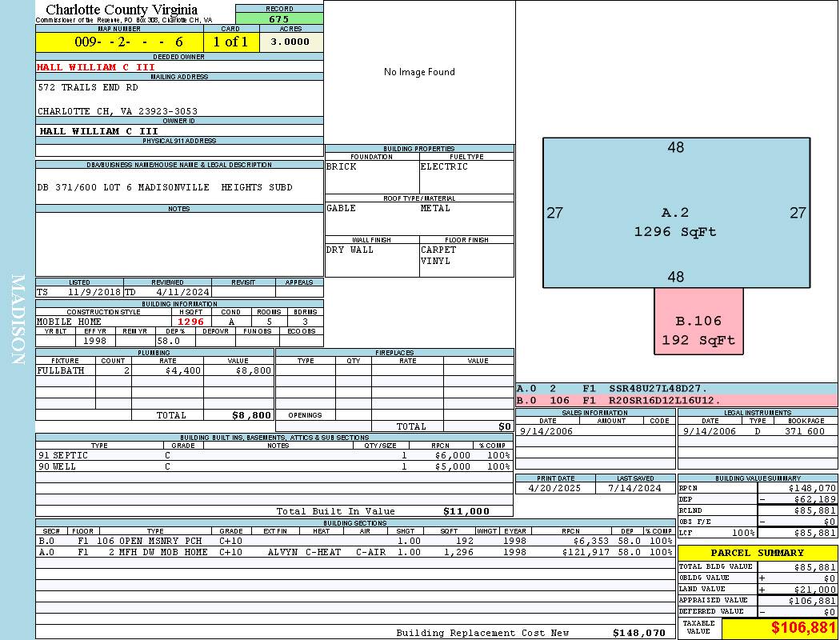840x640 pixels.
Task: Click the '1 of 1' card indicator
Action: coord(230,42)
